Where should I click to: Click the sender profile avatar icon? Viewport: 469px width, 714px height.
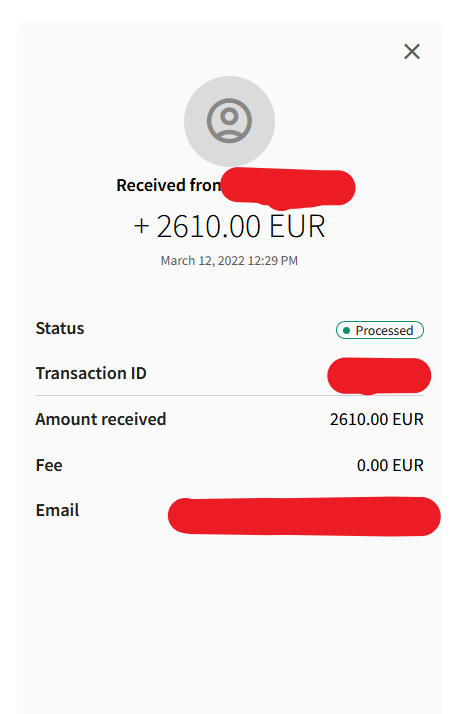pos(229,121)
